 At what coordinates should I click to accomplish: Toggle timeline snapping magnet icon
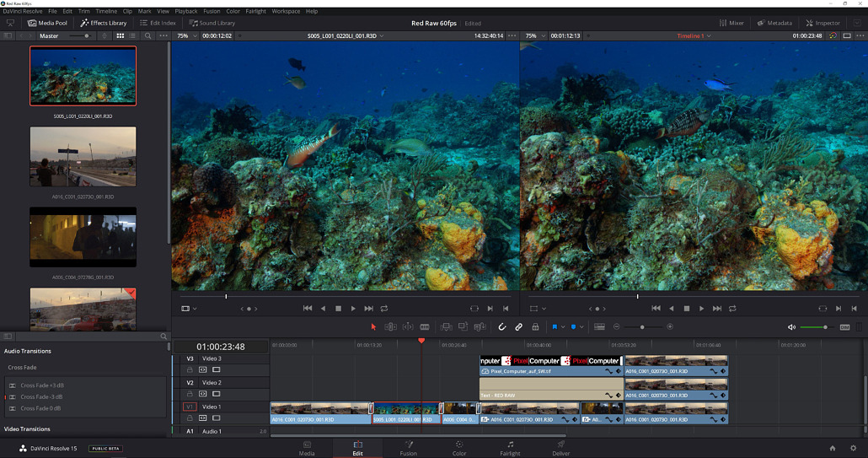click(x=502, y=326)
